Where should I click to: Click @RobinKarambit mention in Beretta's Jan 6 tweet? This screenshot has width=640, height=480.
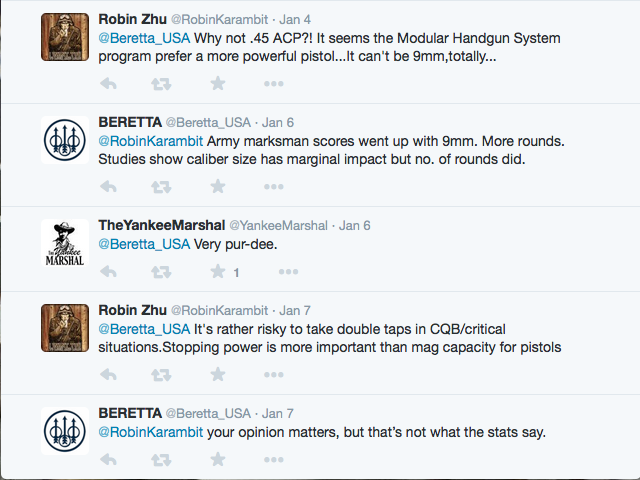coord(151,141)
